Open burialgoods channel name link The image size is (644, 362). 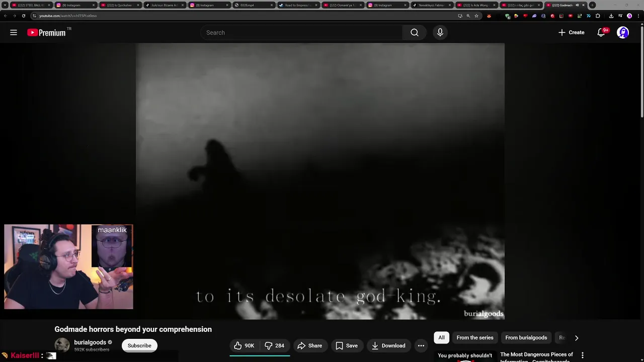click(90, 342)
